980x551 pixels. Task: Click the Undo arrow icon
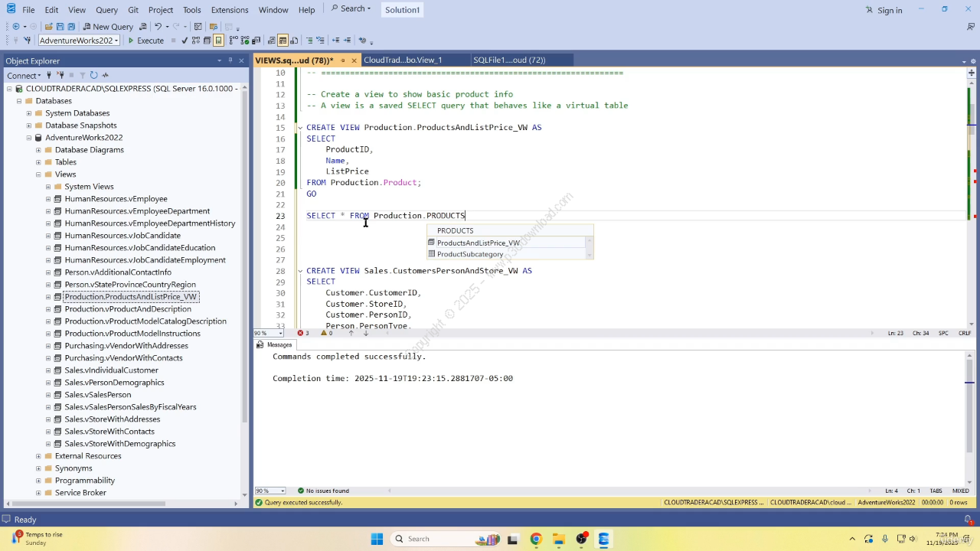pyautogui.click(x=158, y=27)
